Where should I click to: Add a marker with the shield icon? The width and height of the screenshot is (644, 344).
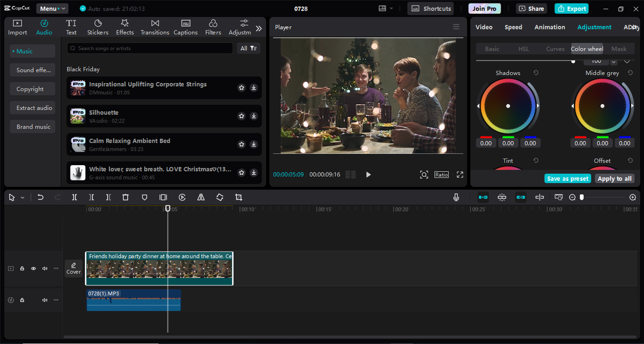pos(144,197)
